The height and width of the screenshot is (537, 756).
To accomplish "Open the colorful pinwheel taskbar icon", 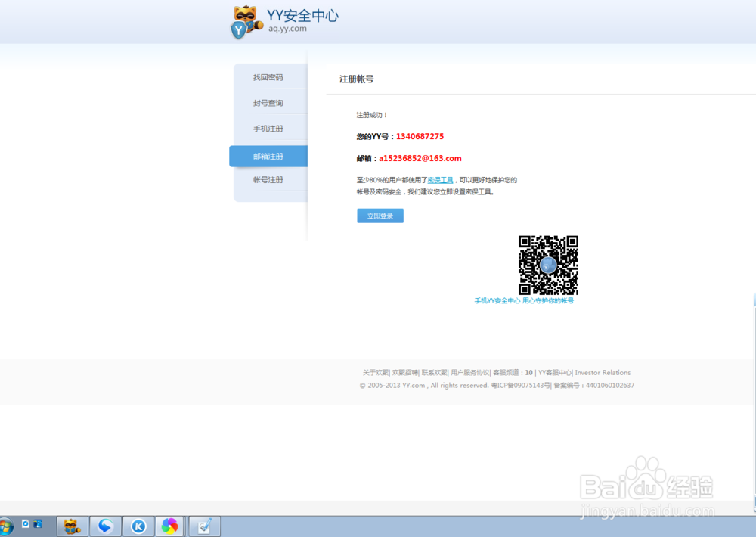I will coord(169,526).
